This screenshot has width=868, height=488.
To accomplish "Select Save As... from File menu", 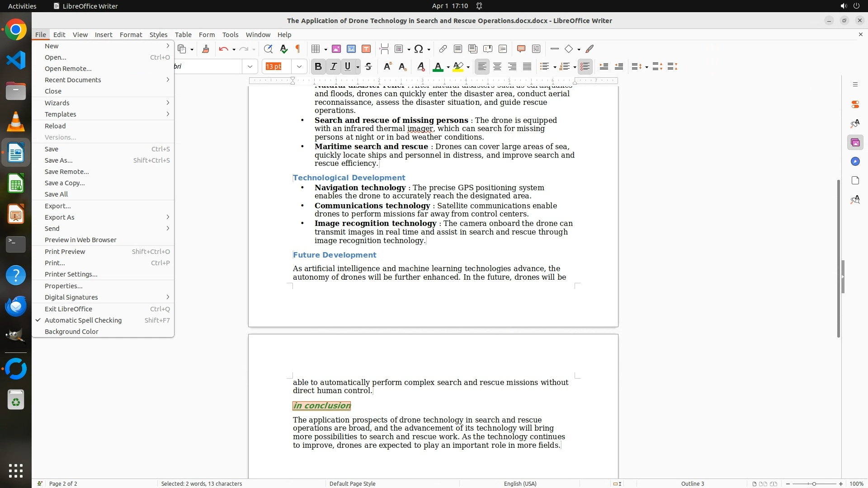I will pyautogui.click(x=59, y=160).
